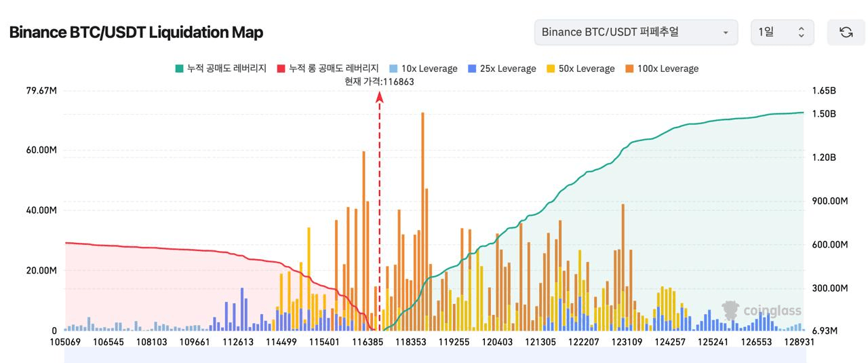868x363 pixels.
Task: Click the right axis value 1.65B
Action: pyautogui.click(x=824, y=90)
